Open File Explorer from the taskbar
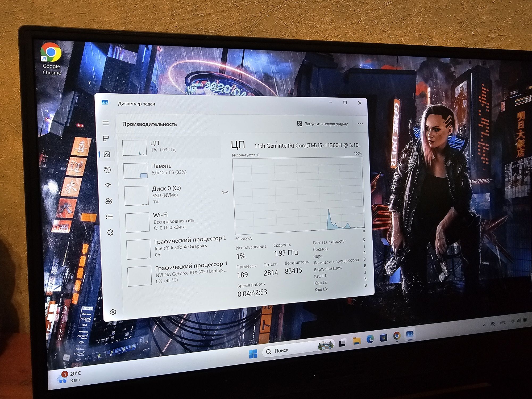Viewport: 532px width, 399px height. click(x=357, y=341)
